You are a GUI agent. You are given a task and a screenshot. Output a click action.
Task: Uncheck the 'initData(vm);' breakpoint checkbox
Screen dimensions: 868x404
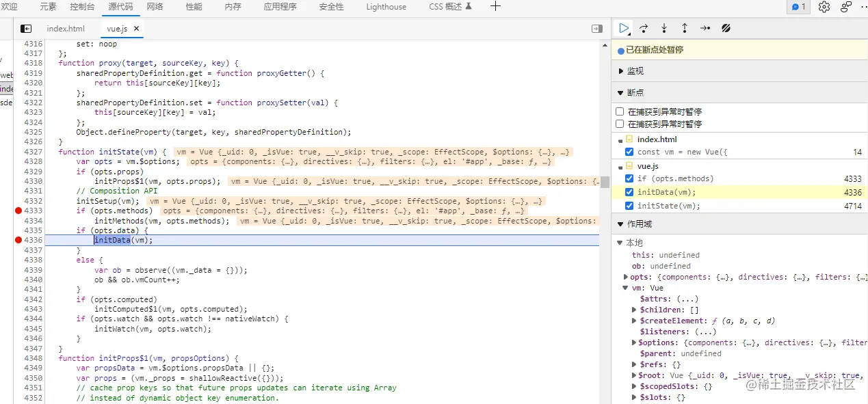pos(629,192)
